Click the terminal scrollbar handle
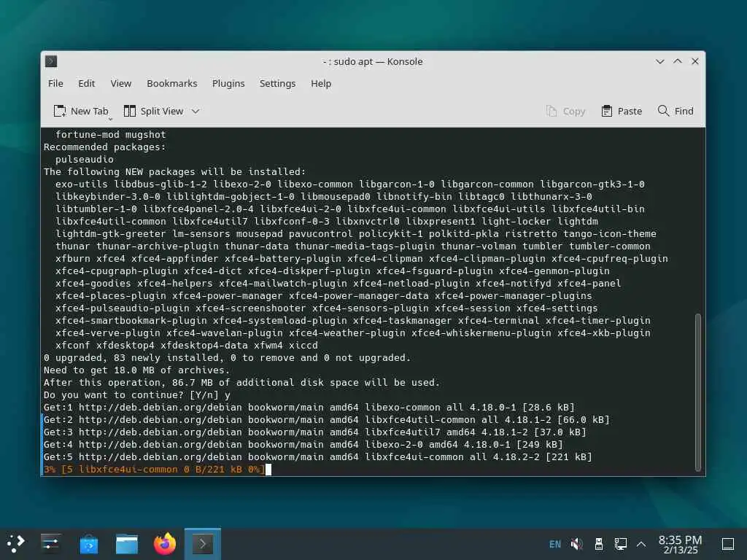 pyautogui.click(x=698, y=392)
